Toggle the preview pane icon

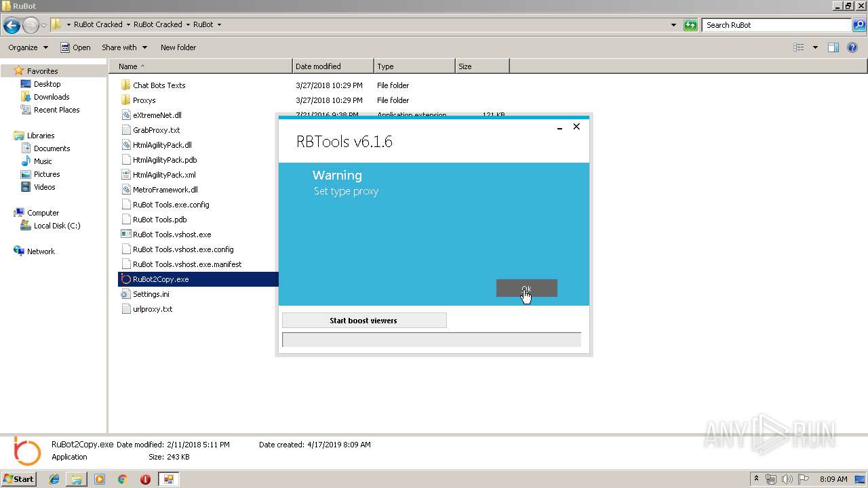pos(833,47)
